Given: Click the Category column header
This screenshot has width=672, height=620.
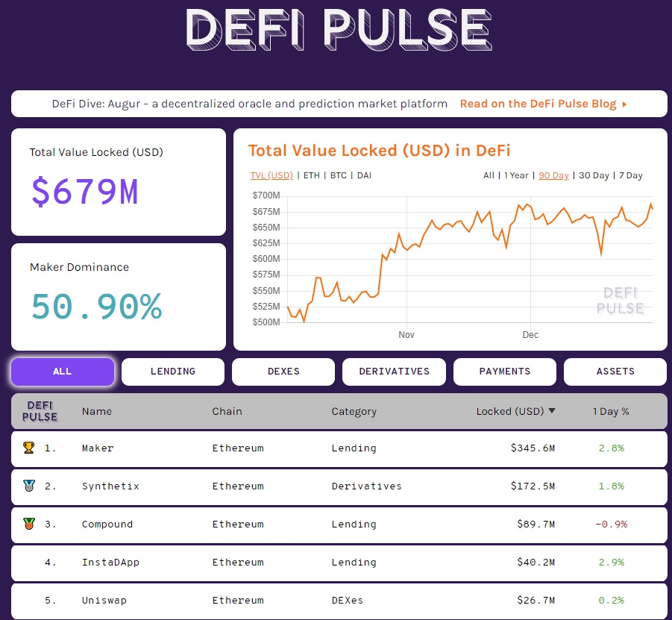Looking at the screenshot, I should coord(354,412).
